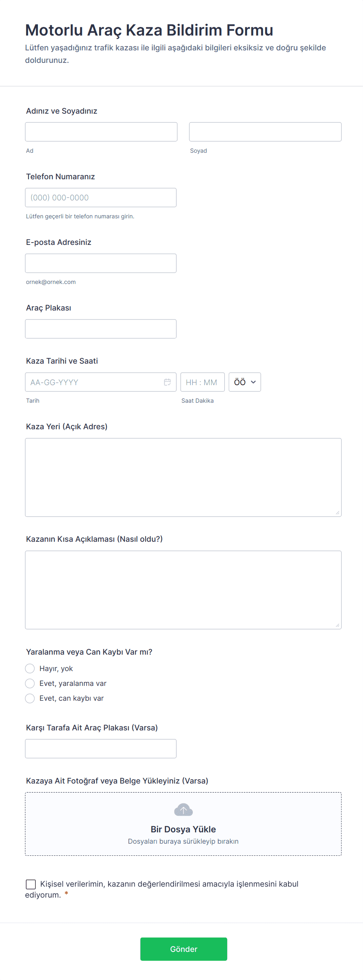This screenshot has height=980, width=363.
Task: Focus the Ad first name field
Action: [101, 132]
